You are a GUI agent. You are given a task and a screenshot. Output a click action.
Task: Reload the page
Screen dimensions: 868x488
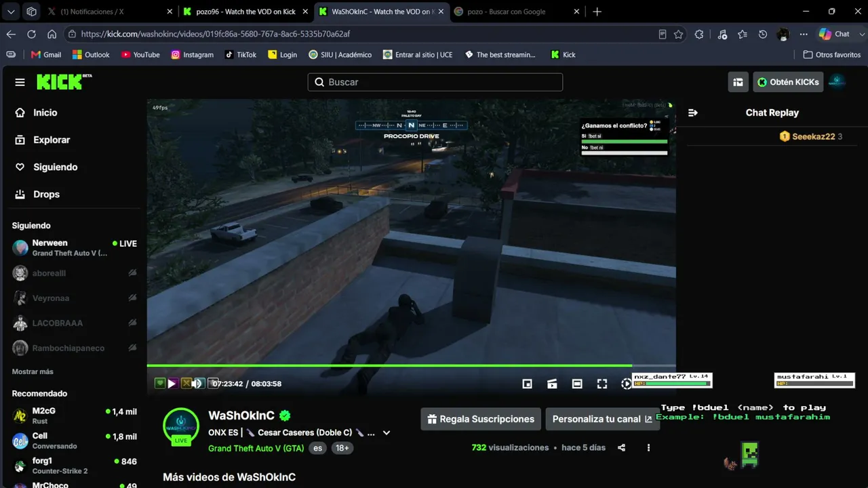pyautogui.click(x=31, y=34)
